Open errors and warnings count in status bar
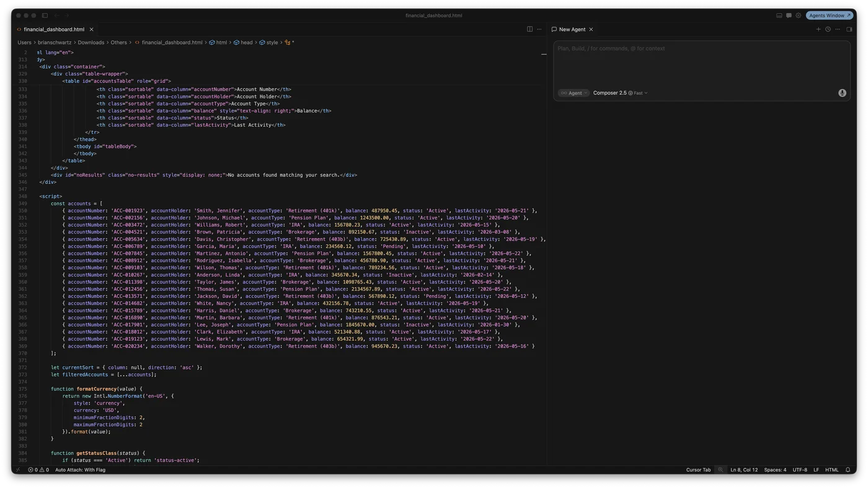Image resolution: width=868 pixels, height=488 pixels. click(x=38, y=470)
